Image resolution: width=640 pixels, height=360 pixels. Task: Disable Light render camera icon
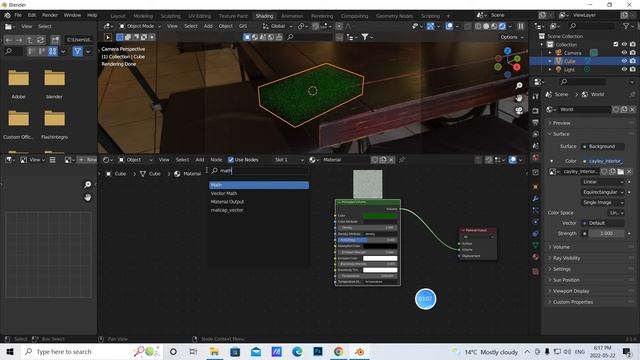633,69
